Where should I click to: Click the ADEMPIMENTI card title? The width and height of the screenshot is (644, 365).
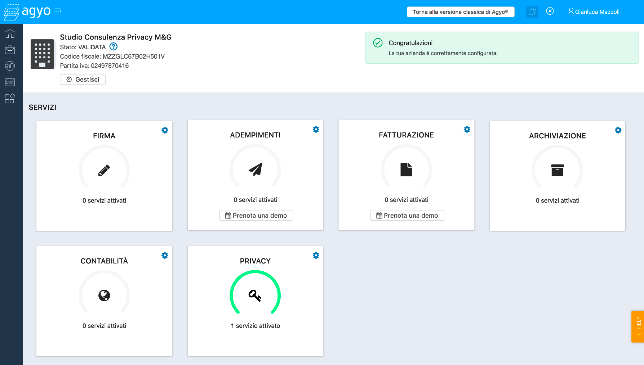click(x=255, y=135)
